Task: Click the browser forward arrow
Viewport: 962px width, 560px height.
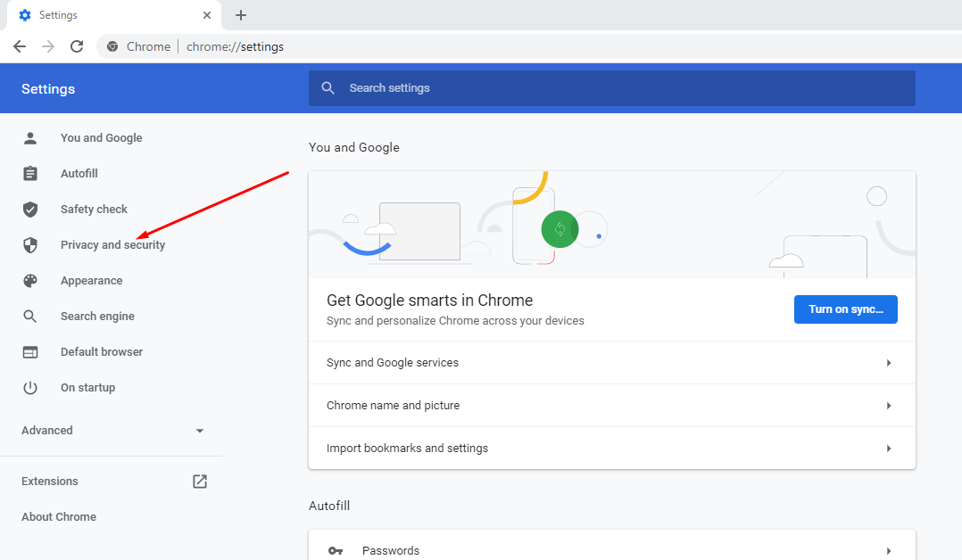Action: click(x=48, y=46)
